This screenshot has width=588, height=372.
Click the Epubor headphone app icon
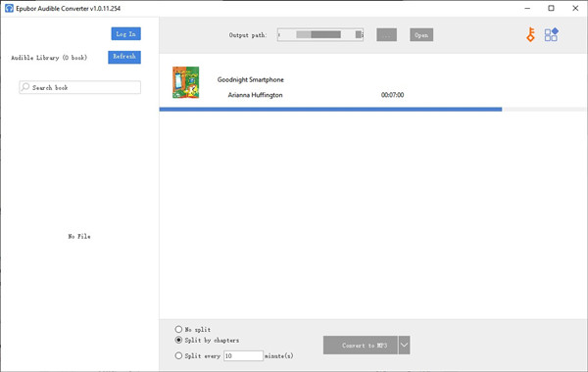[9, 8]
